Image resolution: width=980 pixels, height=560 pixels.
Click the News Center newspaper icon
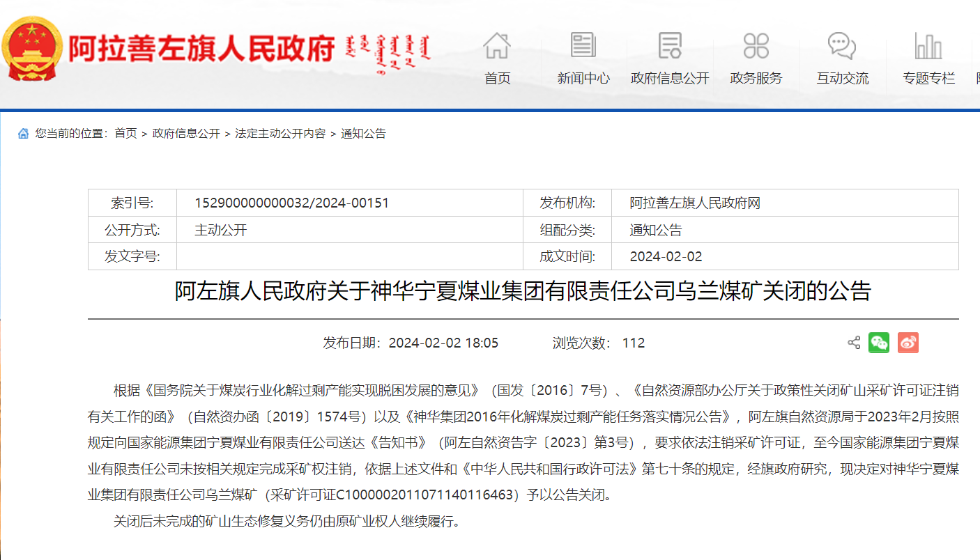(x=583, y=45)
